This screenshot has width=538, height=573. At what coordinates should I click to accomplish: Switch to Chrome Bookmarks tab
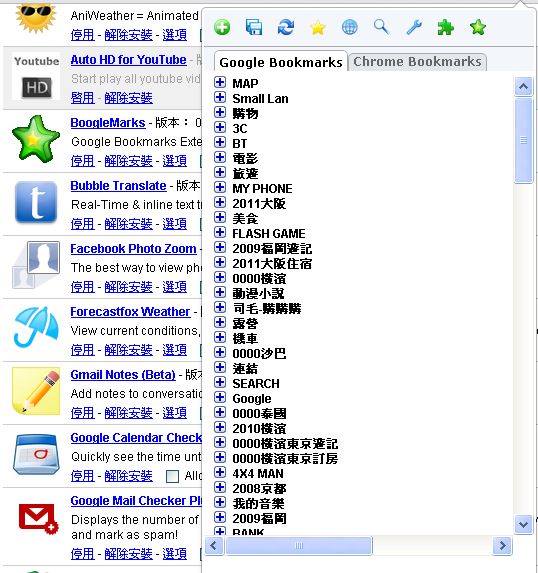[x=417, y=61]
